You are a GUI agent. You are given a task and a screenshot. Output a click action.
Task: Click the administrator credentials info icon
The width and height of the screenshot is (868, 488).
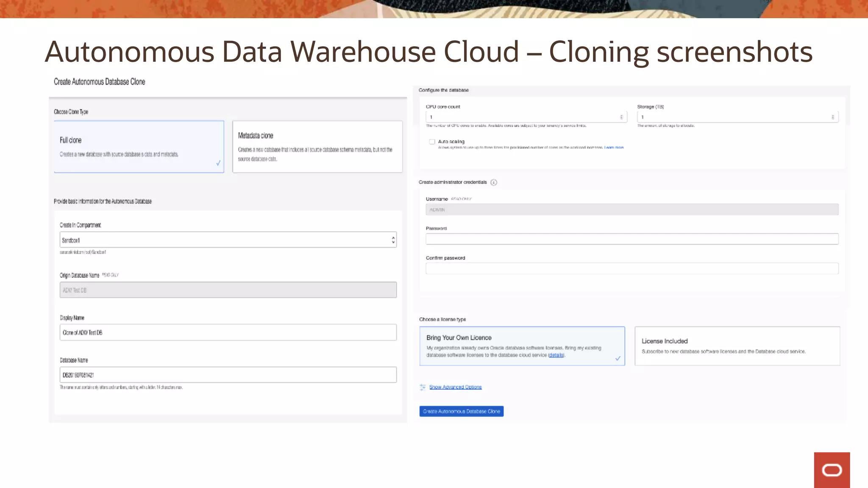pyautogui.click(x=494, y=182)
